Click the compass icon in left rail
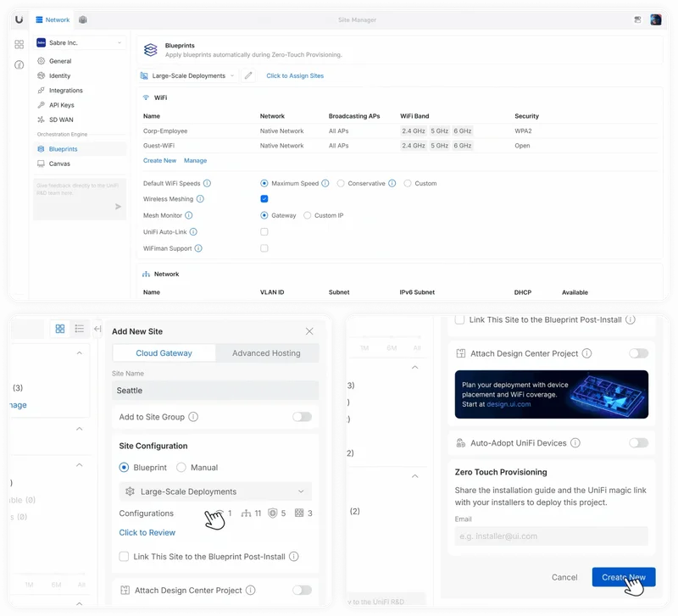Screen dimensions: 678x616 (19, 65)
